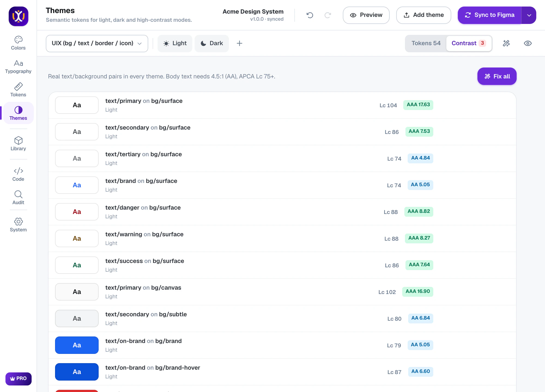Click the Preview button

tap(366, 15)
